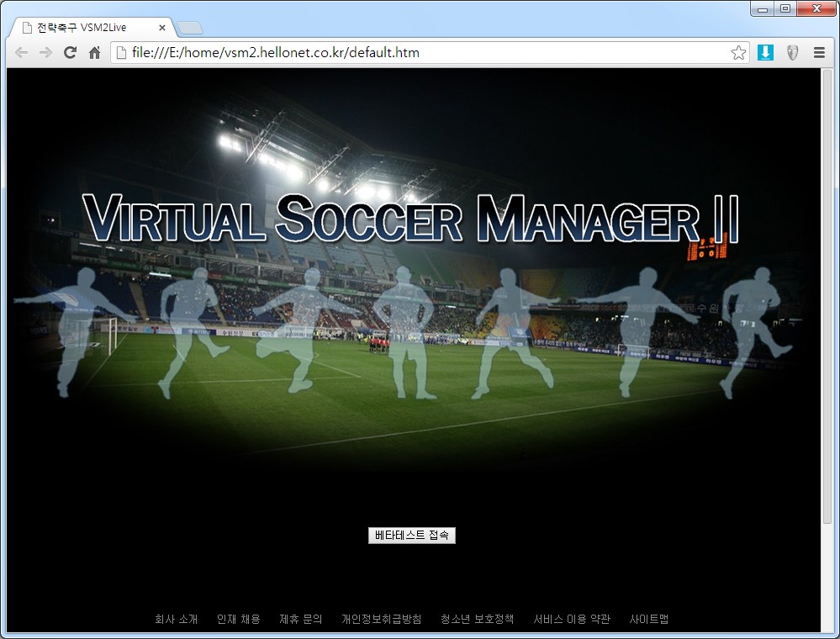Open the 회사 소개 footer link
The height and width of the screenshot is (639, 840).
click(x=176, y=620)
